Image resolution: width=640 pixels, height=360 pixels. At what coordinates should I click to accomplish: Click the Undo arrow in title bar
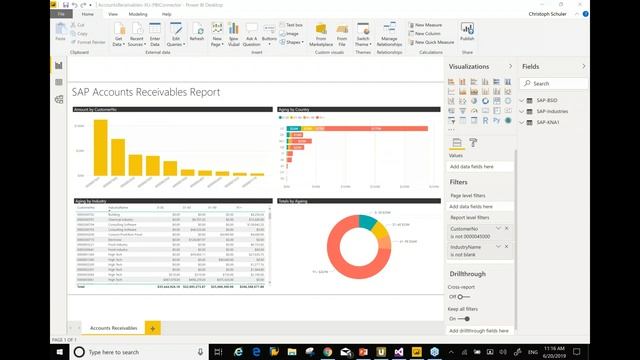tap(74, 5)
